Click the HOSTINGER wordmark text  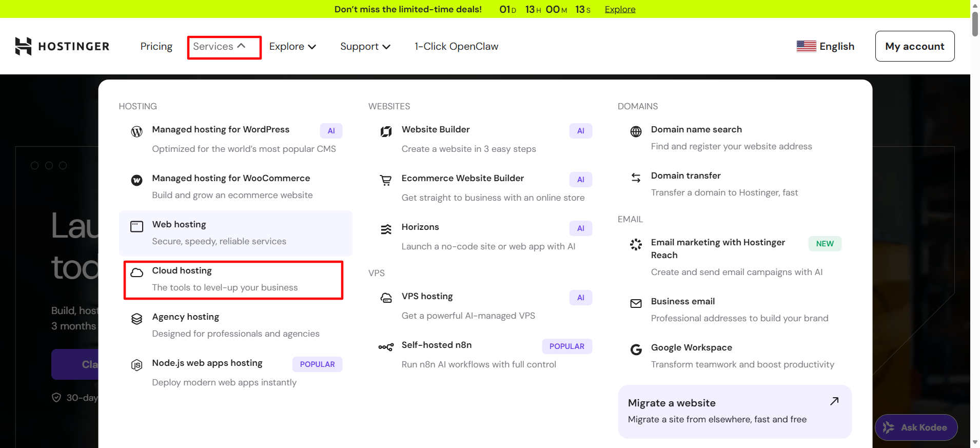(74, 46)
